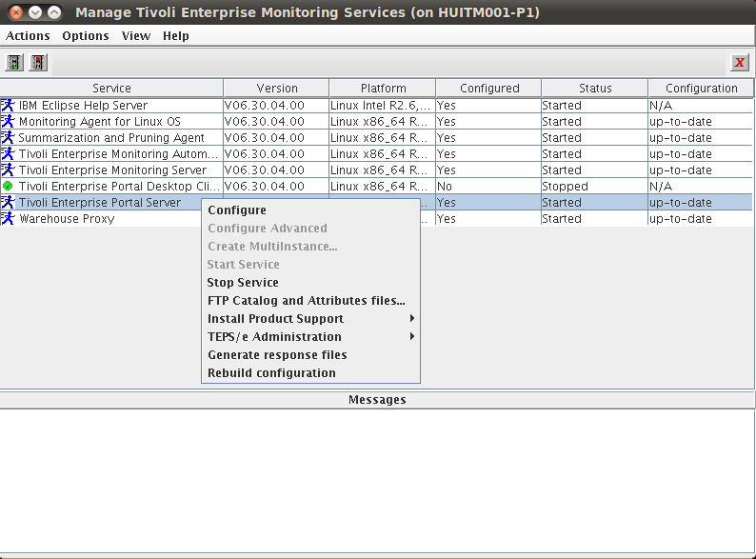Select Monitoring Agent for Linux OS row

pos(376,122)
